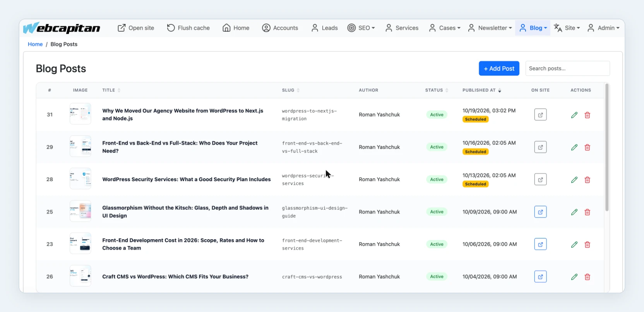Expand the Blog dropdown menu
This screenshot has width=644, height=312.
(x=533, y=28)
